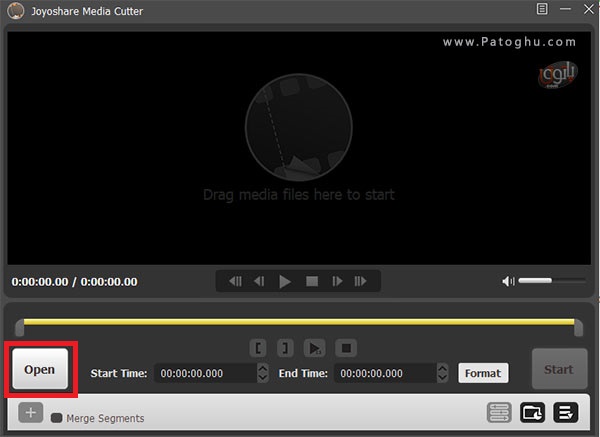Play the media with the play button
The image size is (600, 437).
[x=285, y=282]
